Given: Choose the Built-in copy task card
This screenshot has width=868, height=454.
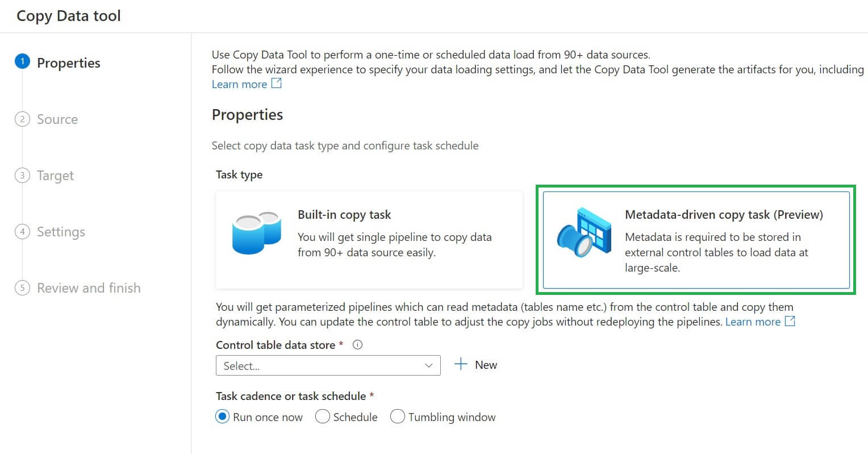Looking at the screenshot, I should coord(369,240).
